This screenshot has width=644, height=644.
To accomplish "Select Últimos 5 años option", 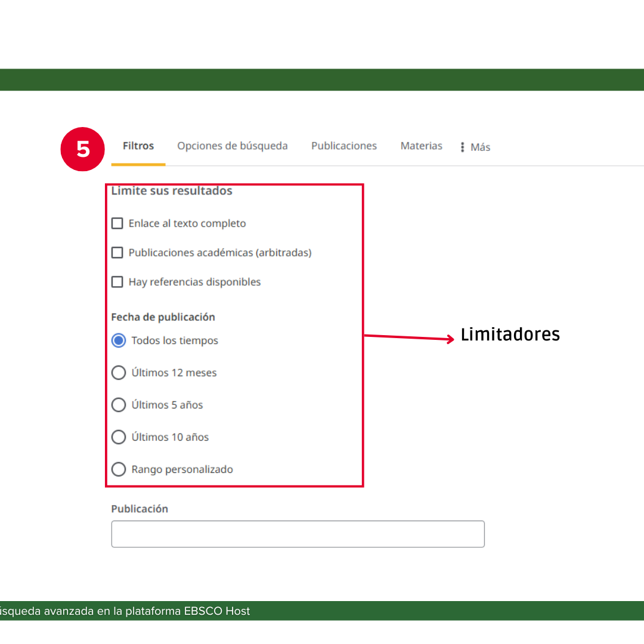I will pyautogui.click(x=118, y=404).
